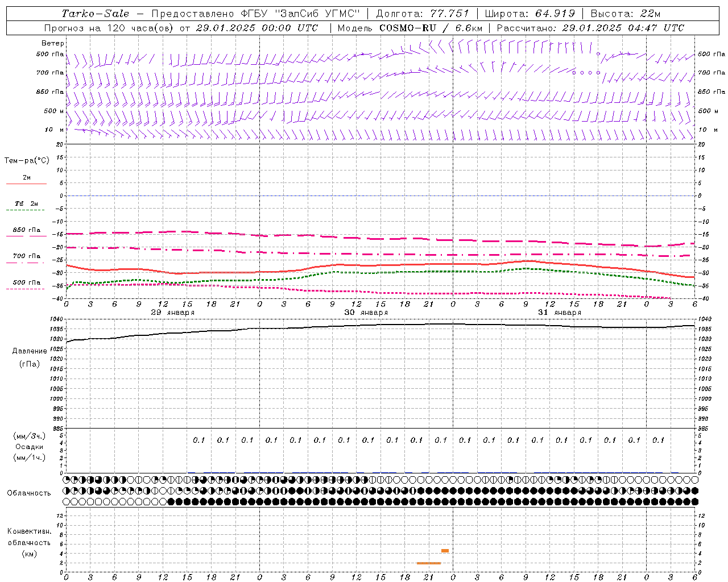
Task: Click the computed time Рассчитано: 29.01.2025 04:47 UTC
Action: 590,28
